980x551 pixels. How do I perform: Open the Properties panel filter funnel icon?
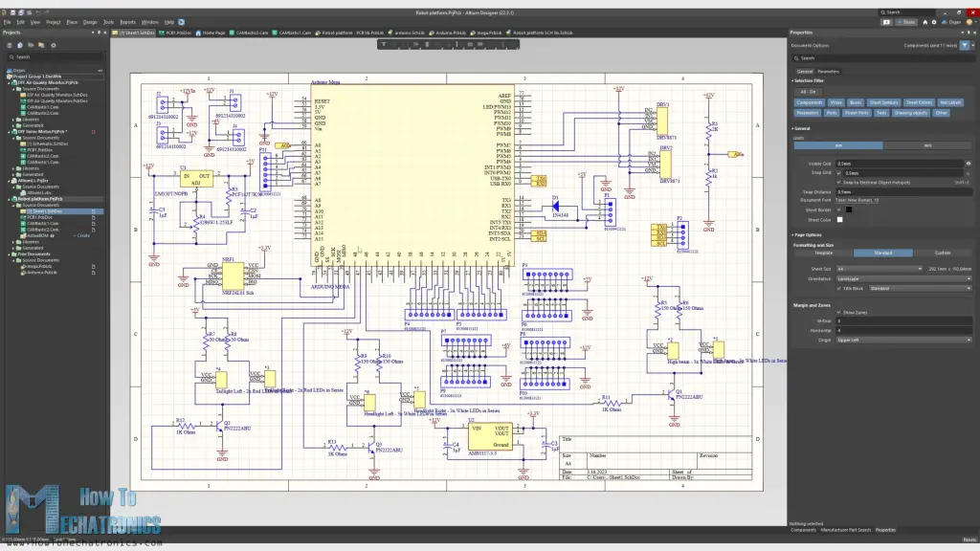click(x=965, y=46)
